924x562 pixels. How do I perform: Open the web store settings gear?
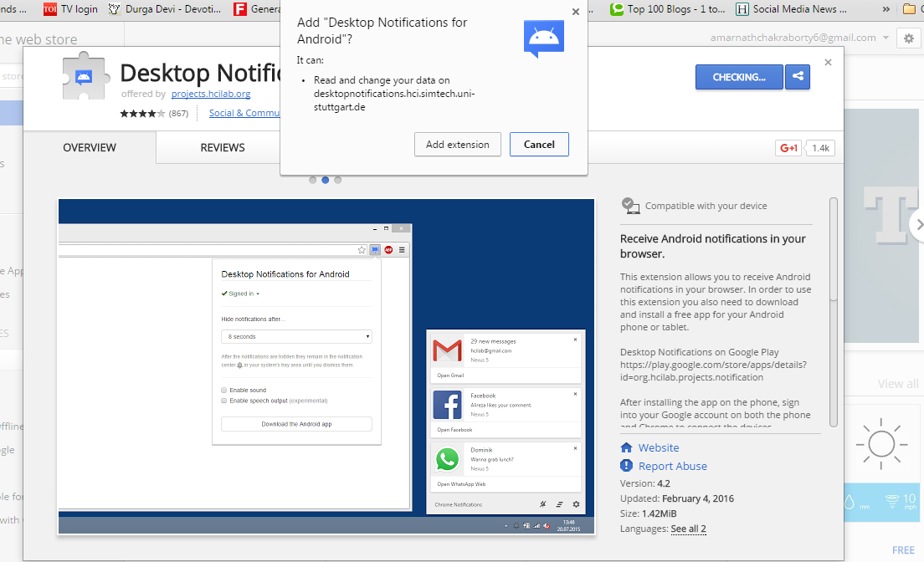(909, 38)
